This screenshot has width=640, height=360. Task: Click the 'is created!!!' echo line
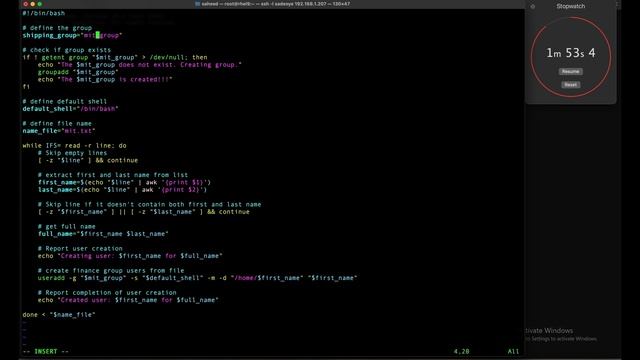pyautogui.click(x=105, y=79)
